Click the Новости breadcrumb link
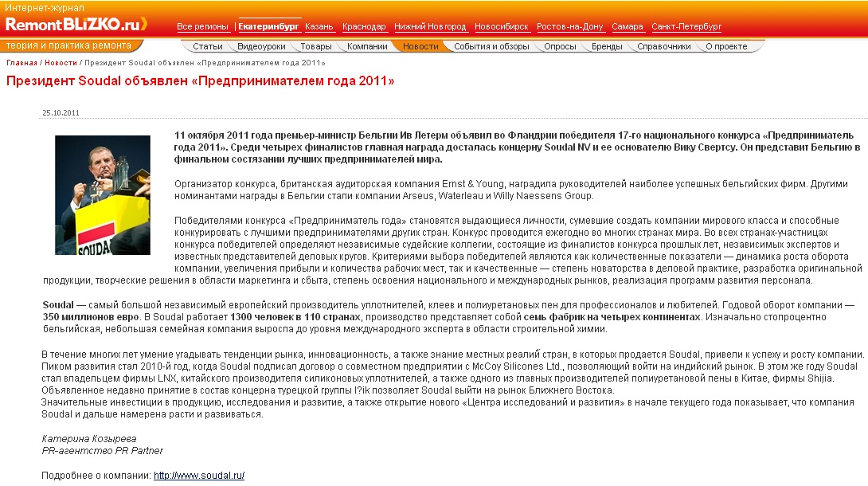This screenshot has height=486, width=868. (x=61, y=63)
